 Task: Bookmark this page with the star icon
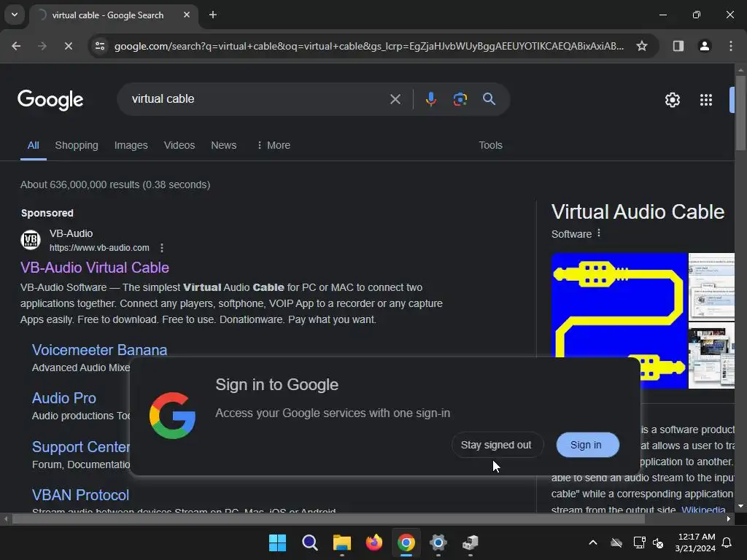(x=642, y=46)
